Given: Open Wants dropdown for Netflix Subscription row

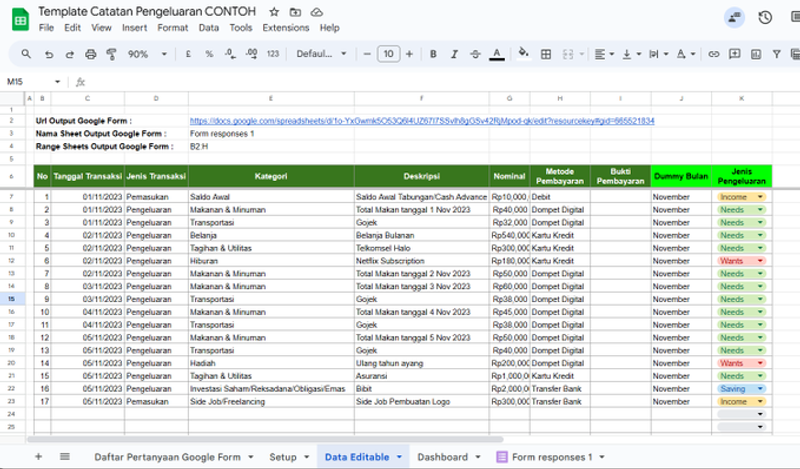Looking at the screenshot, I should [760, 261].
